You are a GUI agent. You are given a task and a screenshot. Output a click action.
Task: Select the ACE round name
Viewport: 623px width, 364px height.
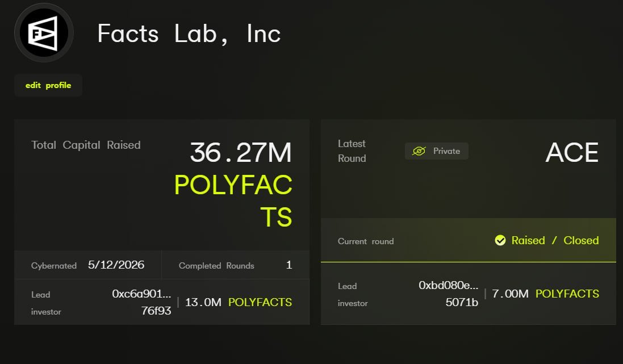[x=572, y=153]
